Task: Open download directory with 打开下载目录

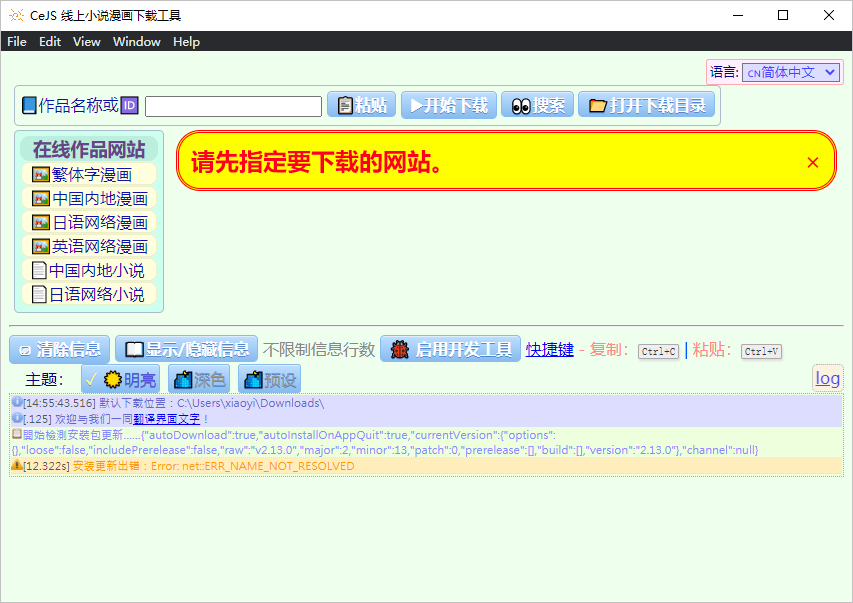Action: [x=646, y=105]
